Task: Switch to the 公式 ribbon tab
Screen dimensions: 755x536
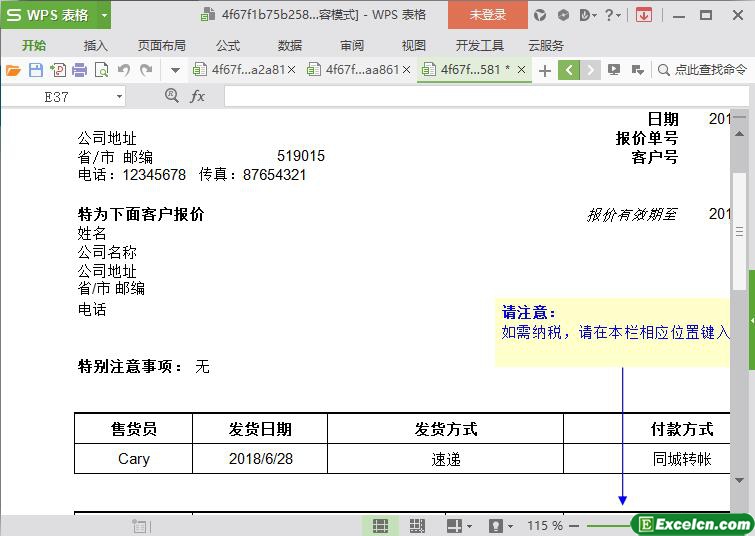Action: tap(228, 45)
